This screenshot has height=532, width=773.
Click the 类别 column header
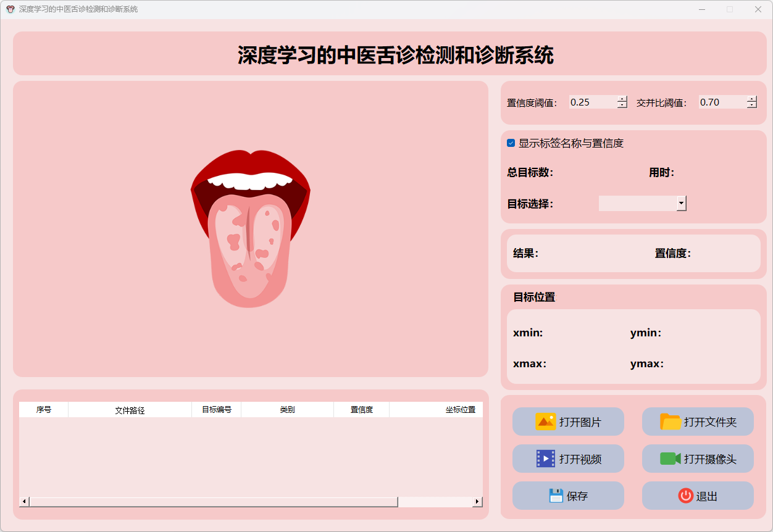[x=287, y=410]
